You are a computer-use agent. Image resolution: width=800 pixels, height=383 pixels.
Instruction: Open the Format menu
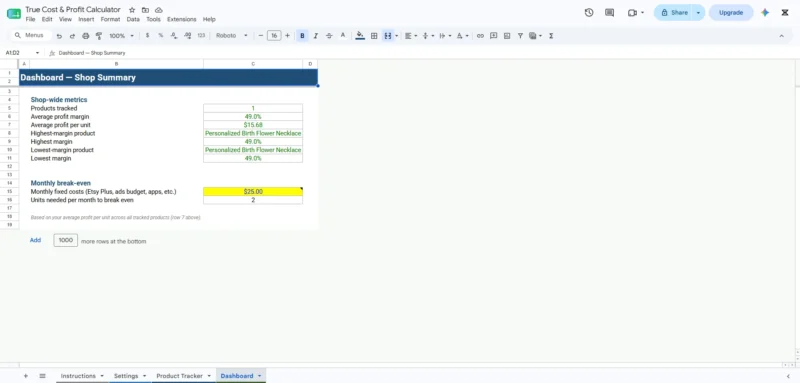point(110,19)
